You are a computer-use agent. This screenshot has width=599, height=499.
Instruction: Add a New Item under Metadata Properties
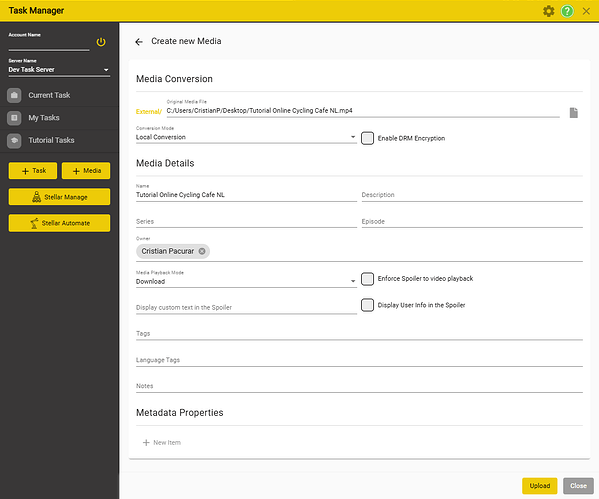162,442
